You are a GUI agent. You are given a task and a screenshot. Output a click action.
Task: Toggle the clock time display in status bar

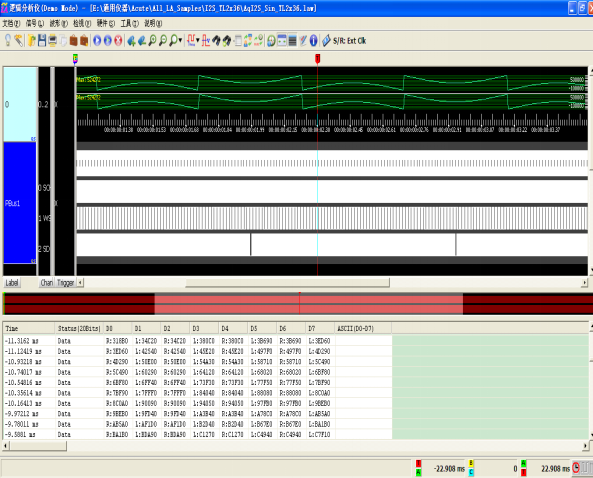[x=576, y=468]
